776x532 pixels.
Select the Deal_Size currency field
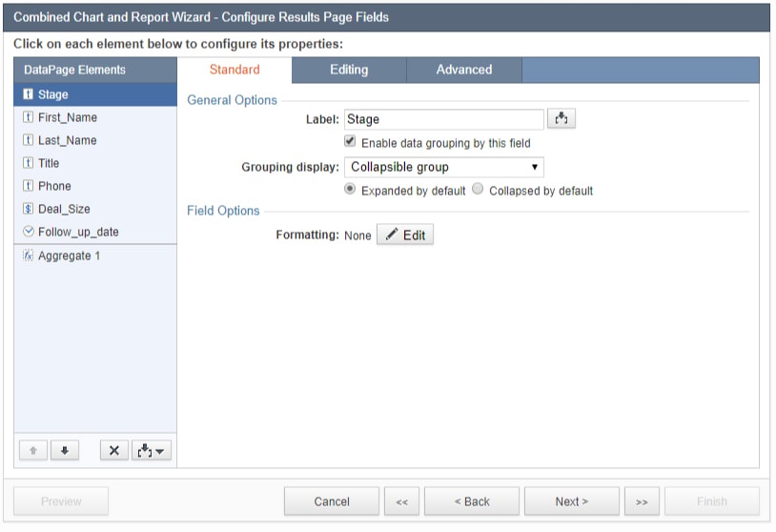pyautogui.click(x=64, y=209)
